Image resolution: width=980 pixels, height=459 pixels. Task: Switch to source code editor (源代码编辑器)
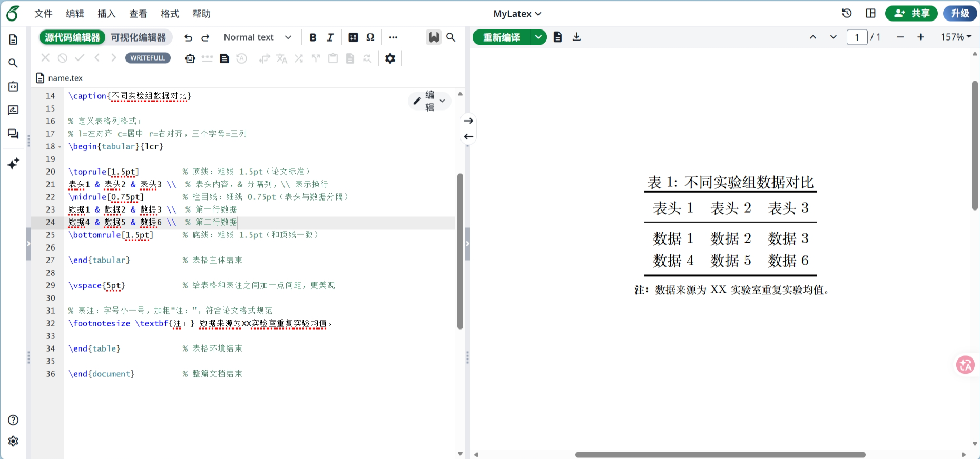click(72, 37)
